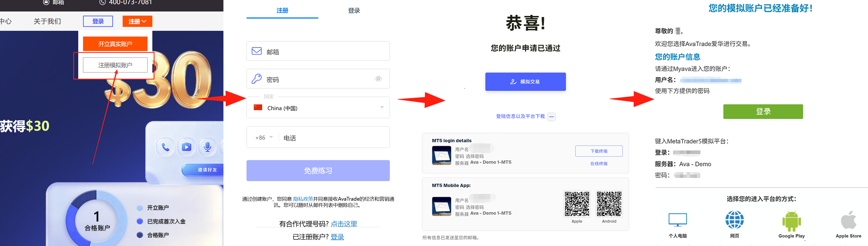The image size is (868, 246).
Task: Toggle password visibility eye icon
Action: pyautogui.click(x=378, y=79)
